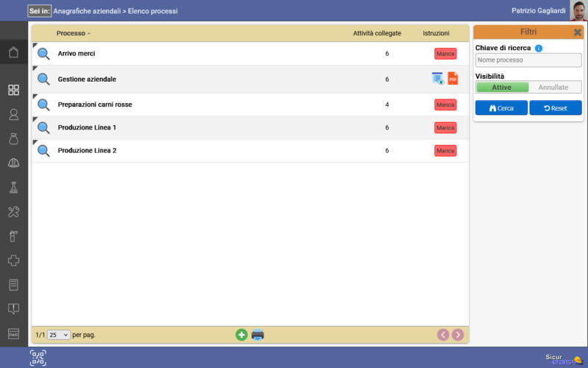588x368 pixels.
Task: Click Gestione aziendale process name
Action: 87,79
